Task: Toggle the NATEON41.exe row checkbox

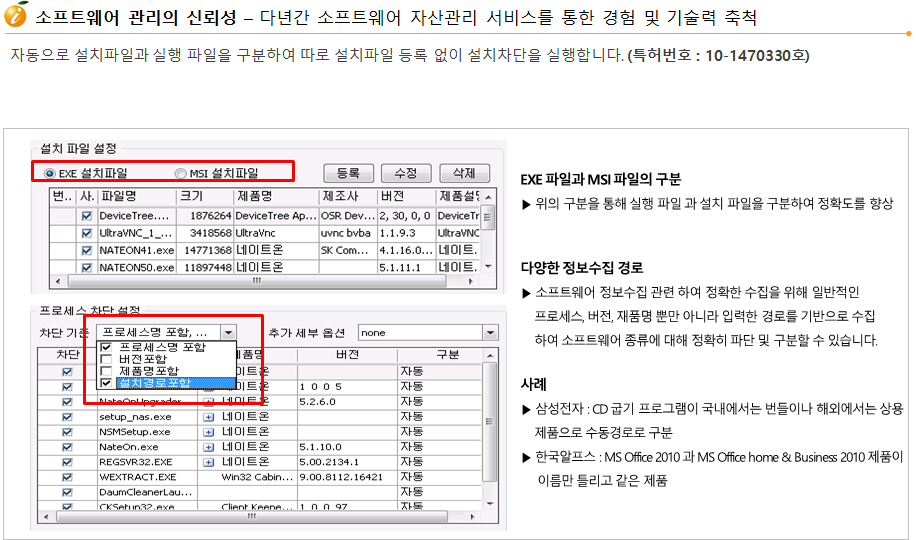Action: [87, 250]
